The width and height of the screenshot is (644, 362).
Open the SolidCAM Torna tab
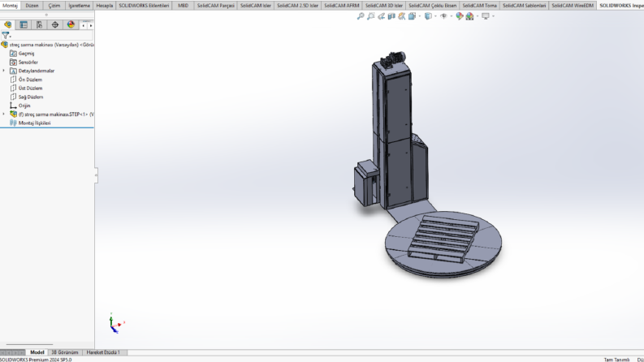pos(479,6)
